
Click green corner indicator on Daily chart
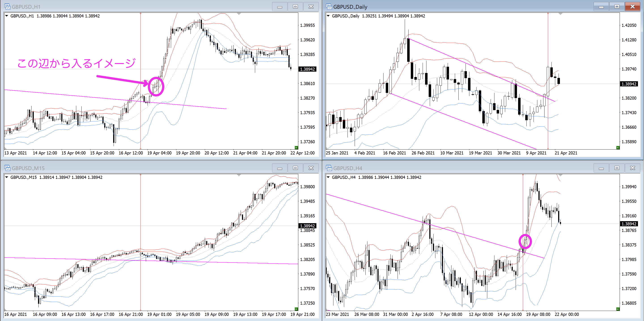pyautogui.click(x=618, y=147)
